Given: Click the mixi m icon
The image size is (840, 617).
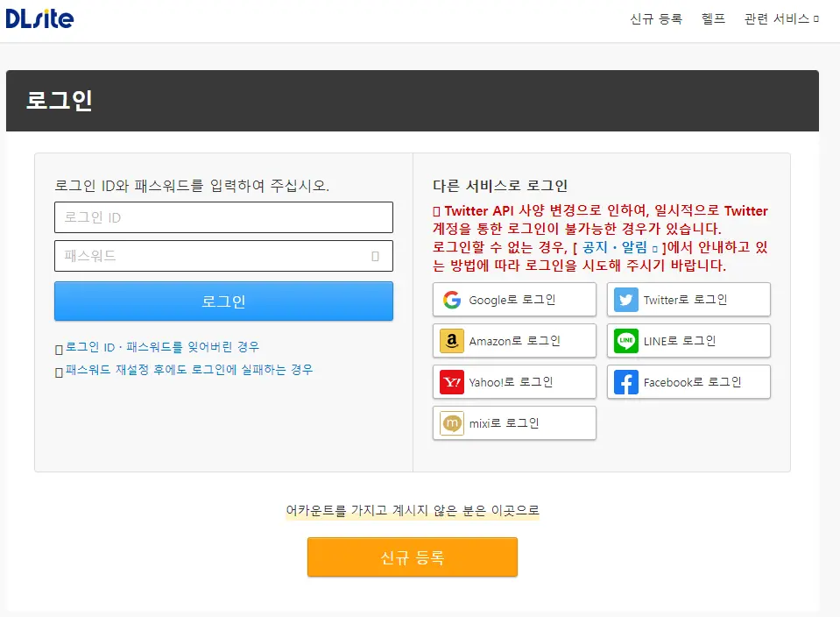Looking at the screenshot, I should (x=452, y=423).
